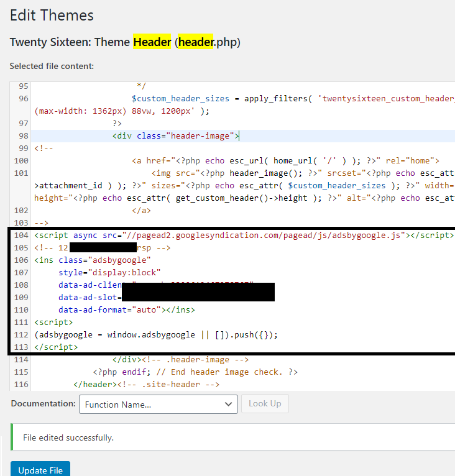
Task: Click line number 100 in the gutter
Action: pyautogui.click(x=21, y=161)
